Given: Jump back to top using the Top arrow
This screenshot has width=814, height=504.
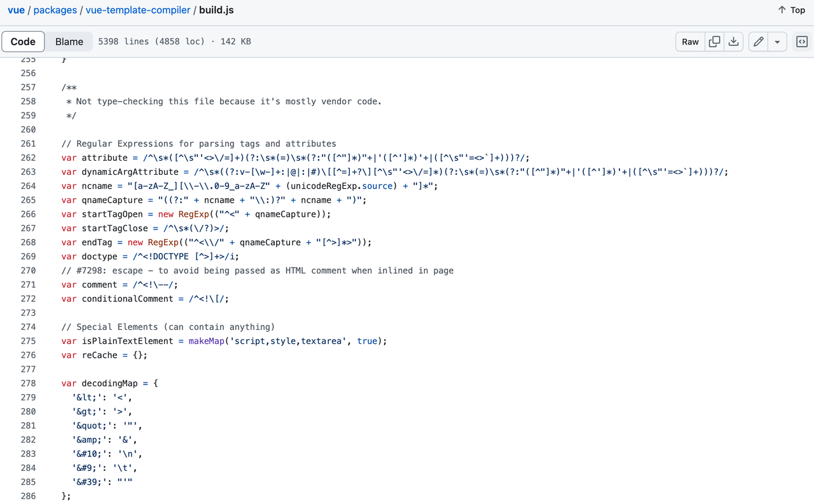Looking at the screenshot, I should (790, 10).
